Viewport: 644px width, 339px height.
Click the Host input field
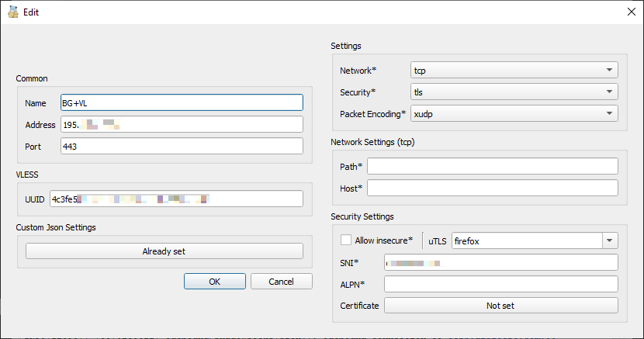click(x=493, y=189)
